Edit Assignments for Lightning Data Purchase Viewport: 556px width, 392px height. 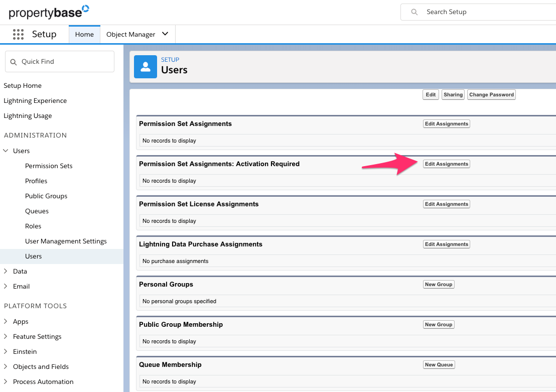[447, 244]
